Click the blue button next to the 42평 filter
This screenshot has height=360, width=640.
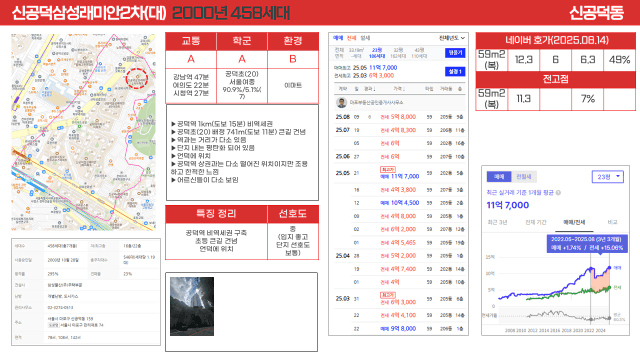[x=455, y=53]
